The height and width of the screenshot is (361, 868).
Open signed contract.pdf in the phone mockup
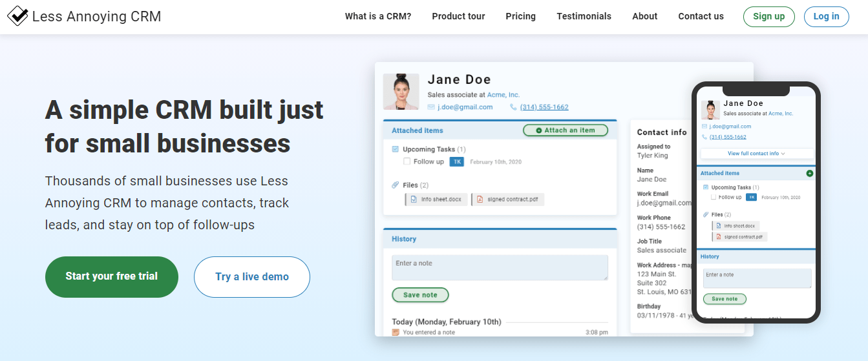click(x=740, y=237)
